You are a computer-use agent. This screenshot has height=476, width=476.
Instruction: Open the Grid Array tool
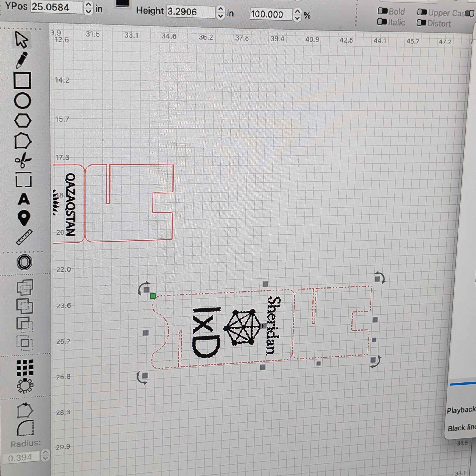click(25, 368)
